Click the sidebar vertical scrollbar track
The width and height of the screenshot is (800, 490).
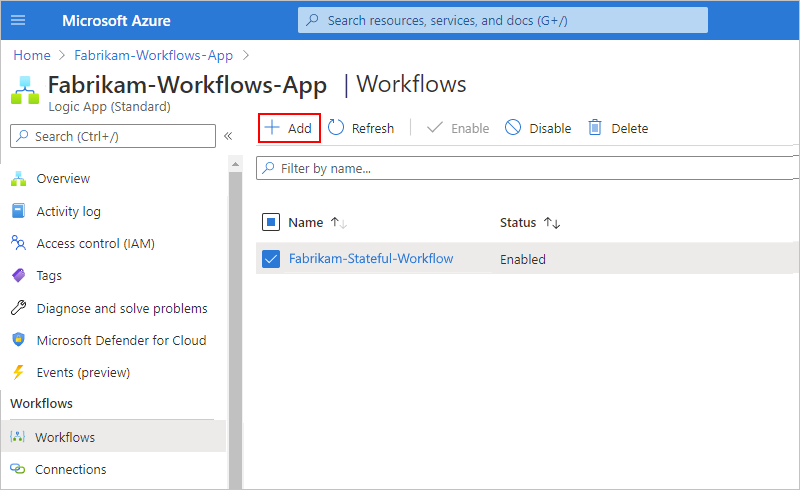tap(235, 330)
